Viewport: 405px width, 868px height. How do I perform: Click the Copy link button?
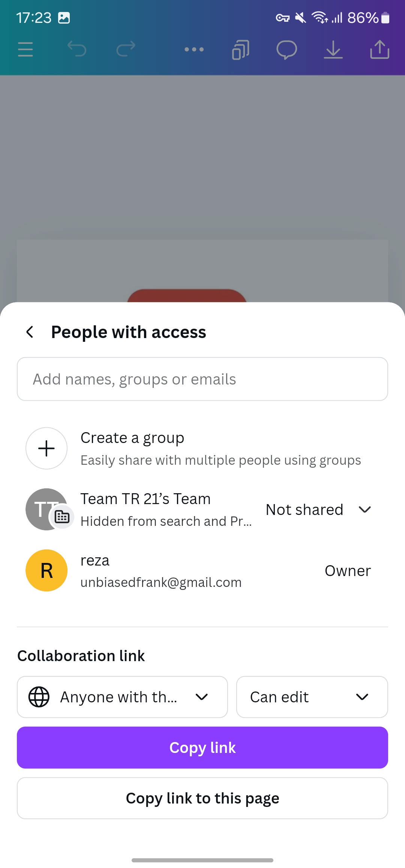(202, 748)
